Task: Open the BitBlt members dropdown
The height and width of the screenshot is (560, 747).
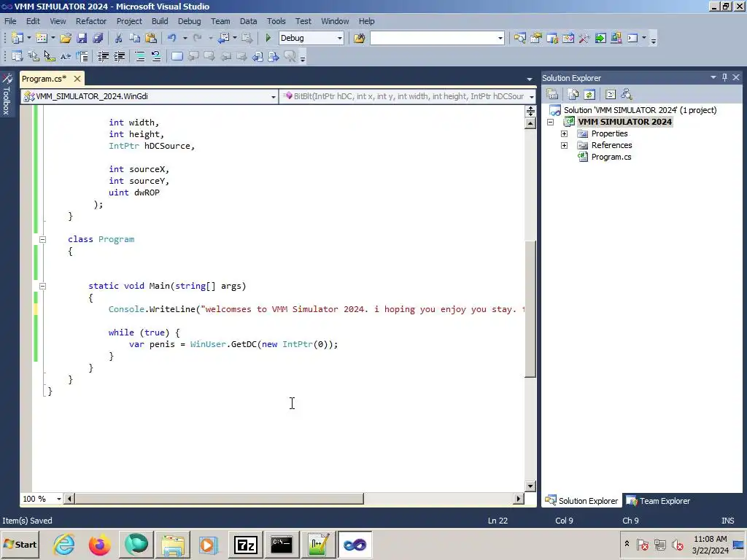Action: (x=532, y=97)
